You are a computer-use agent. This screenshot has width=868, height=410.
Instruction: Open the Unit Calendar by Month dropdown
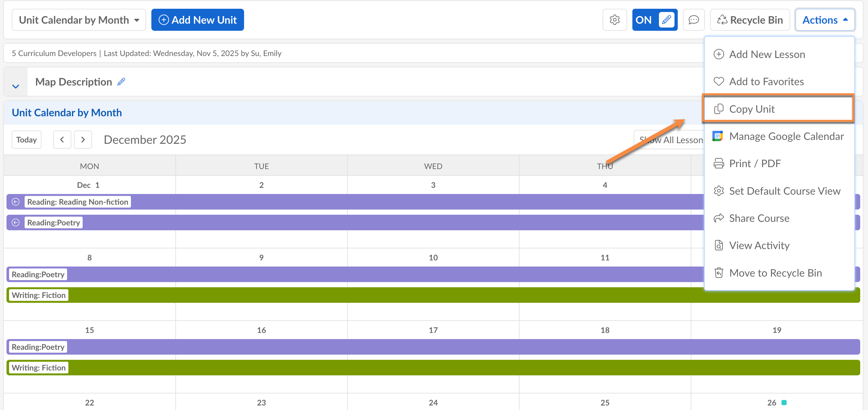pos(79,20)
